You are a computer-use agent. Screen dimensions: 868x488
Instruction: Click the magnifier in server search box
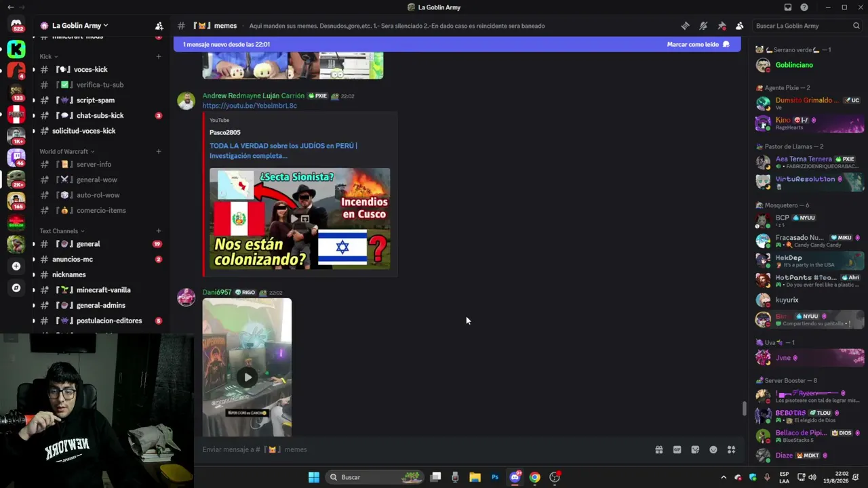coord(856,26)
